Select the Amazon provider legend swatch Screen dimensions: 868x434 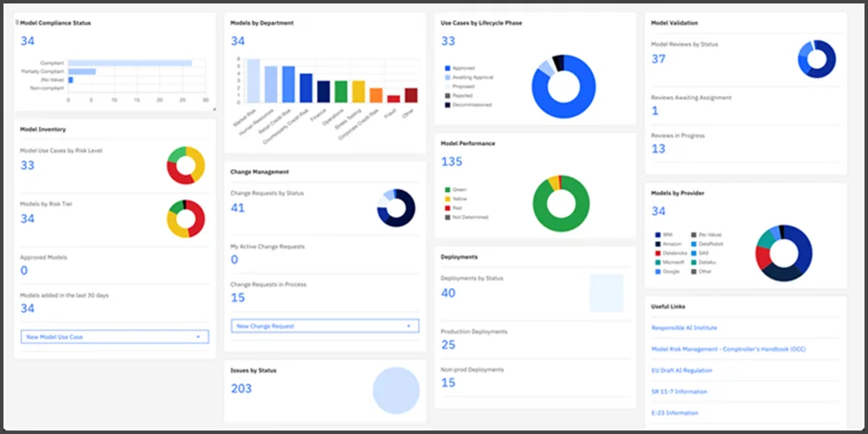click(x=657, y=244)
